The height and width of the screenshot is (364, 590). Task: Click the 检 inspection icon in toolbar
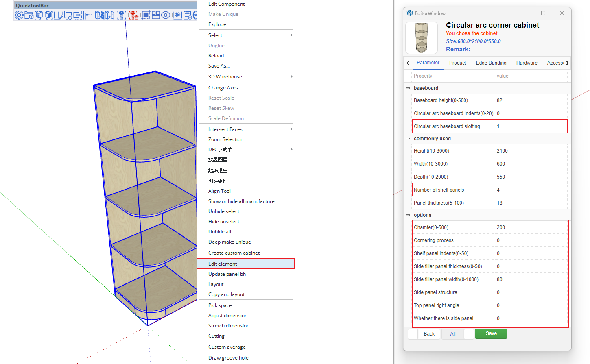point(177,15)
